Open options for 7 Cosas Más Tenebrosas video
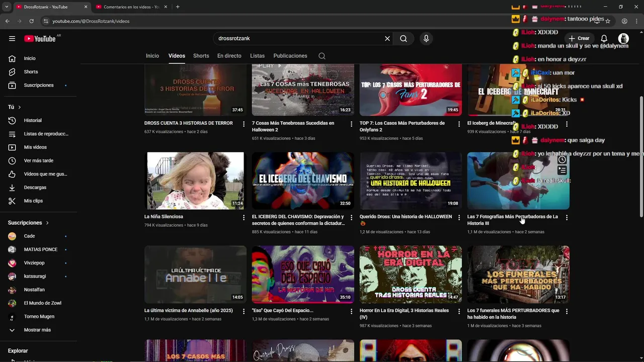 [352, 124]
